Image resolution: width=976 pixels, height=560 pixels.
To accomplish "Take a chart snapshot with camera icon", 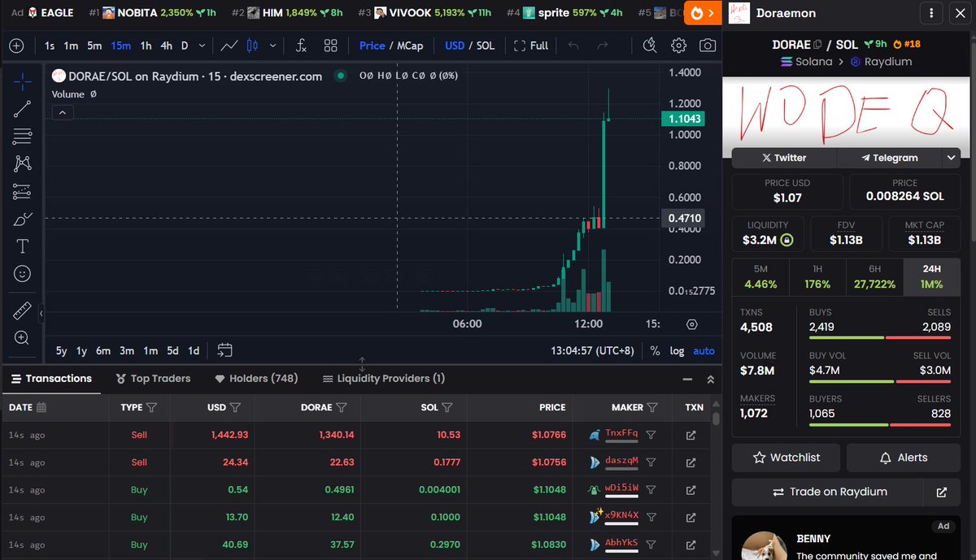I will [708, 46].
